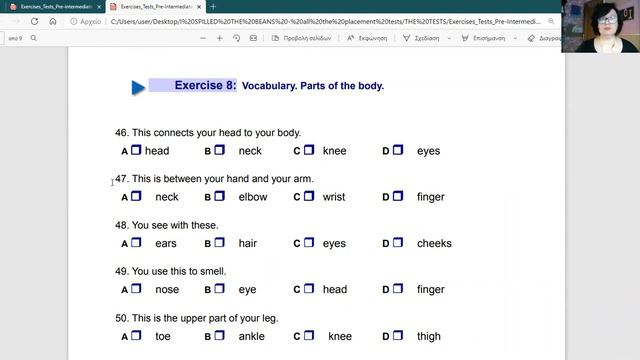Click the page count field 'από 9'
Screen dimensions: 640x360
[x=15, y=38]
